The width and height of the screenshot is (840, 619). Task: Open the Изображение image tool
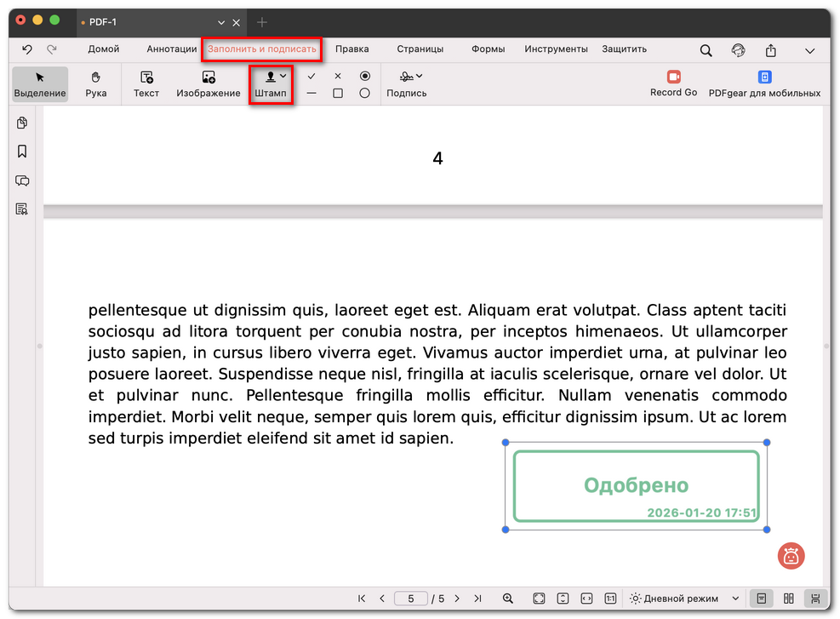(208, 83)
